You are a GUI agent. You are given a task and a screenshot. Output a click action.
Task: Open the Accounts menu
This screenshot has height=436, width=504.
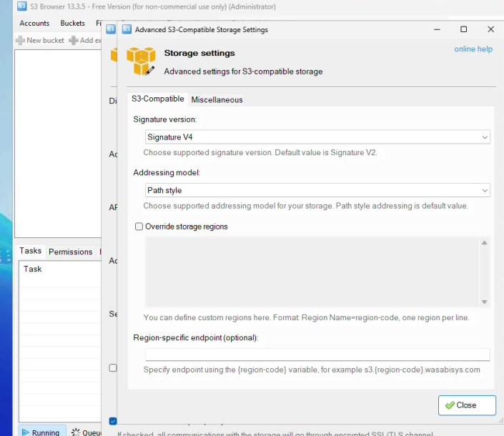point(34,23)
